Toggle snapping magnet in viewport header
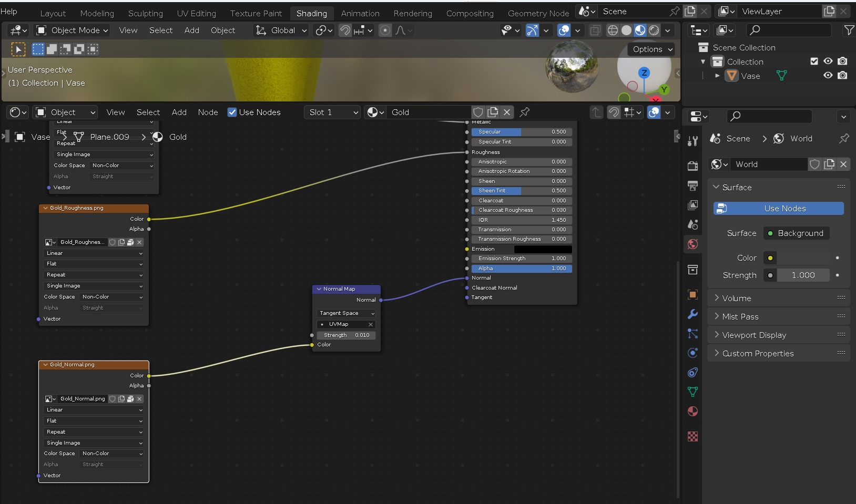 [x=345, y=30]
